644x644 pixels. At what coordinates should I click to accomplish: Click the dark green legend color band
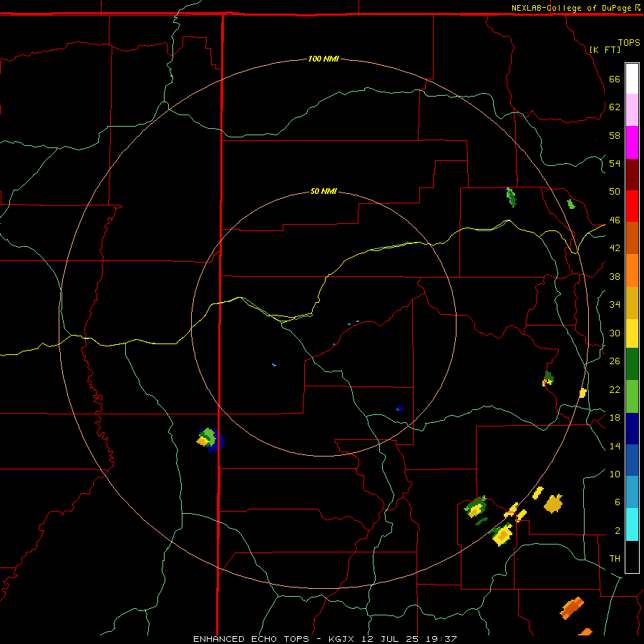click(632, 364)
